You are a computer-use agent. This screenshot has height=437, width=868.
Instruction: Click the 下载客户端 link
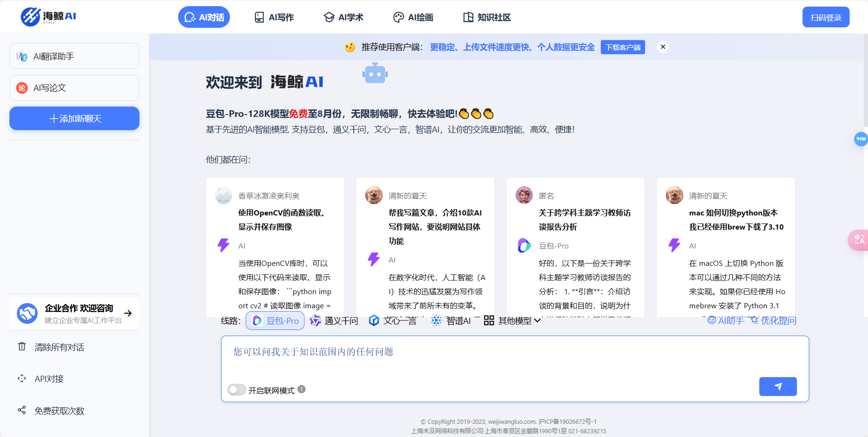point(622,47)
